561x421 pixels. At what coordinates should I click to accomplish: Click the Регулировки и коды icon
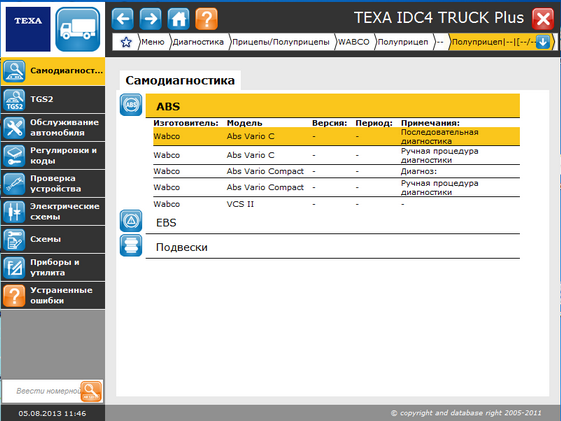coord(14,156)
